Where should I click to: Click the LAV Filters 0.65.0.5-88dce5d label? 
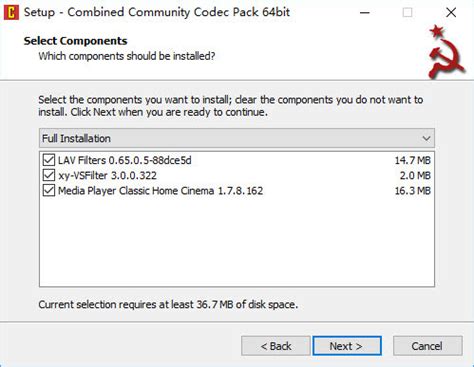(x=125, y=160)
